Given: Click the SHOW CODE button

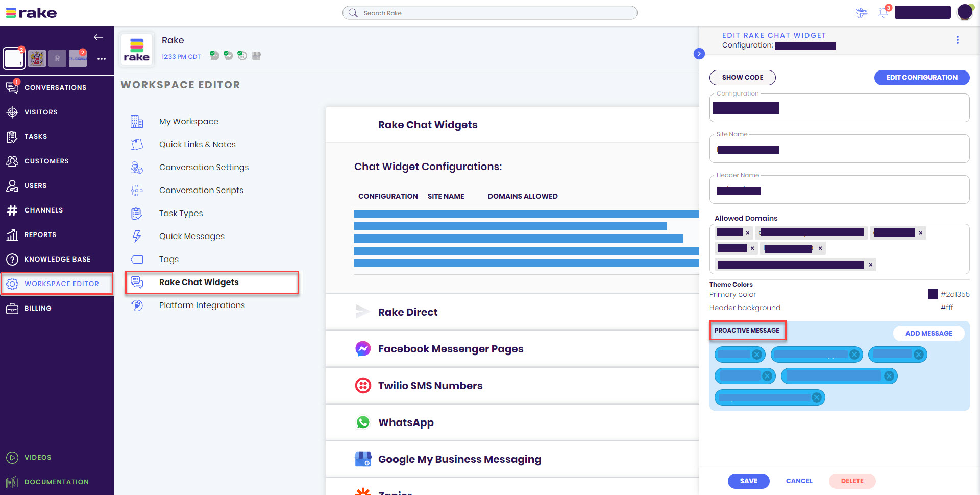Looking at the screenshot, I should click(743, 78).
